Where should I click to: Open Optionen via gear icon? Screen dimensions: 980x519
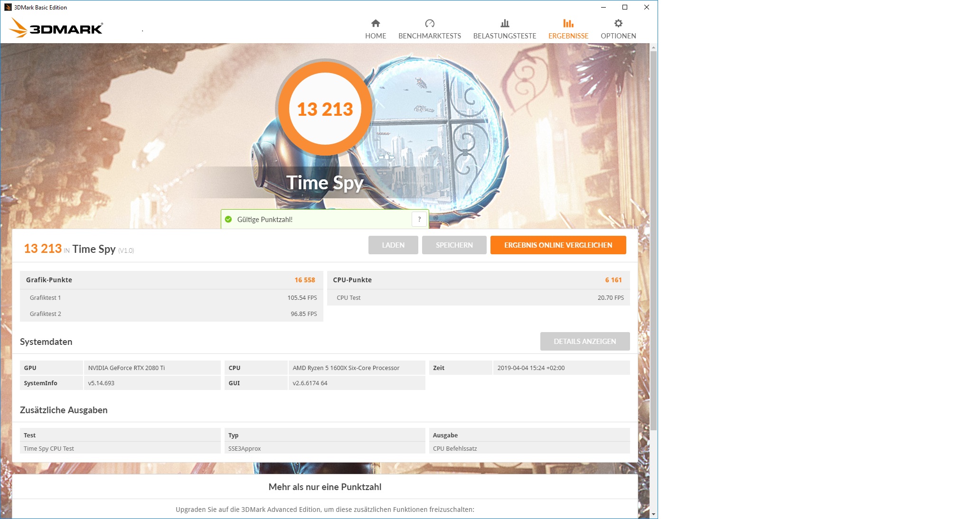tap(618, 23)
